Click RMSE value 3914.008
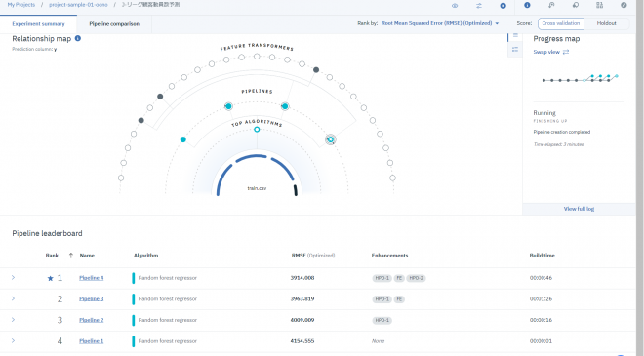 302,278
